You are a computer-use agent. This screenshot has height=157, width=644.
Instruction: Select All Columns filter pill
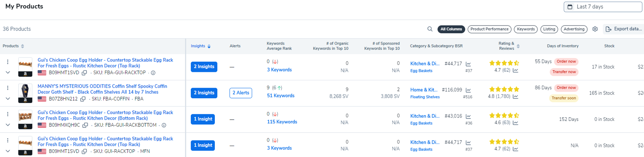click(x=451, y=29)
